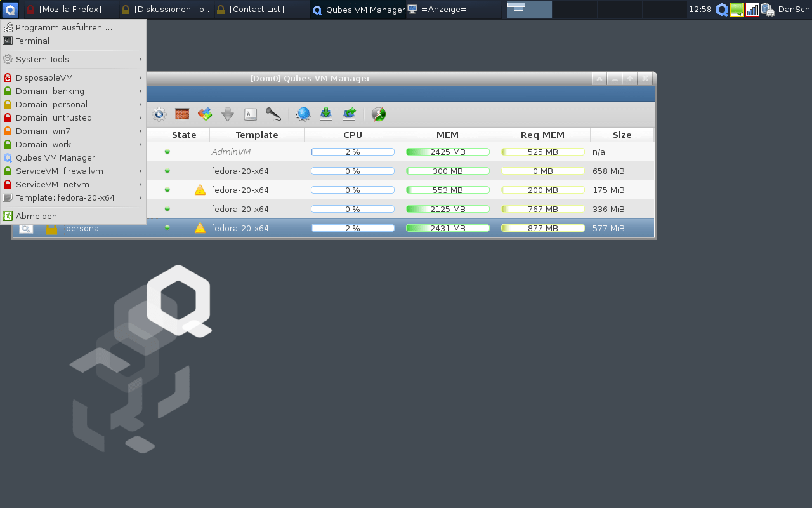Click the network signal bars tray icon
The image size is (812, 508).
coord(752,10)
